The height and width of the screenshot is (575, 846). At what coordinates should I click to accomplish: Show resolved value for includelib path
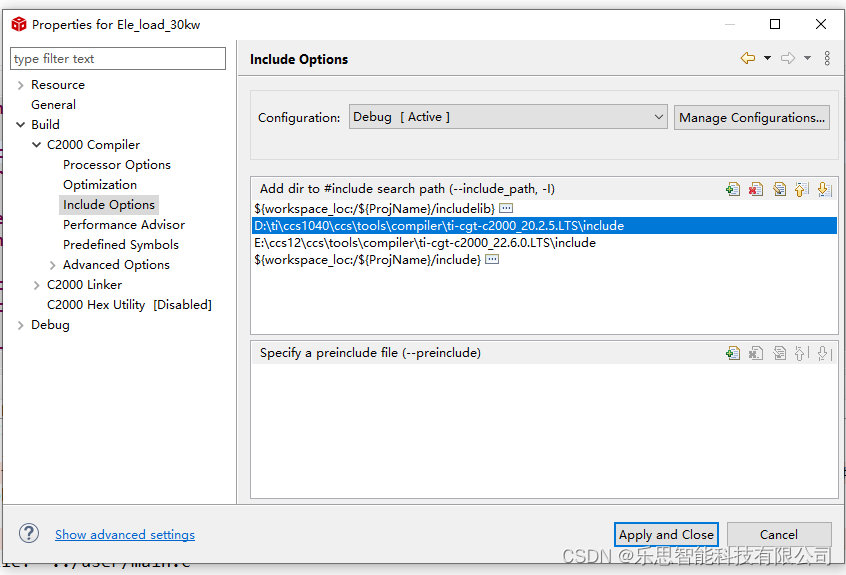pos(506,208)
